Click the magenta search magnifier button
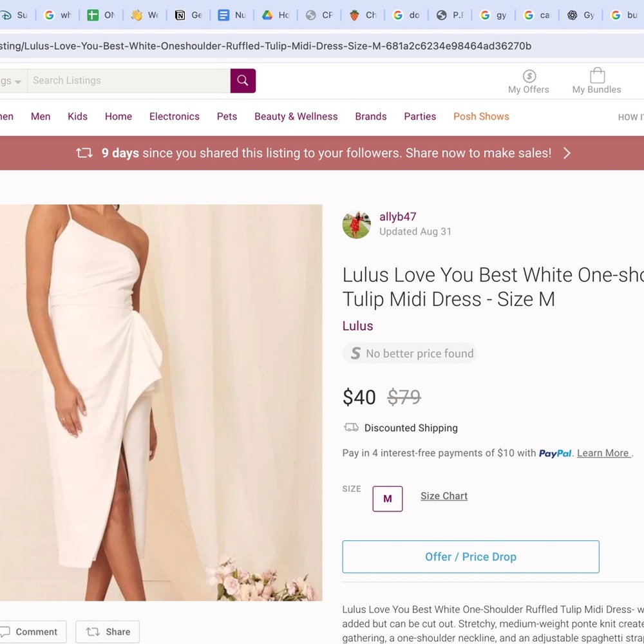Image resolution: width=644 pixels, height=644 pixels. pos(243,80)
